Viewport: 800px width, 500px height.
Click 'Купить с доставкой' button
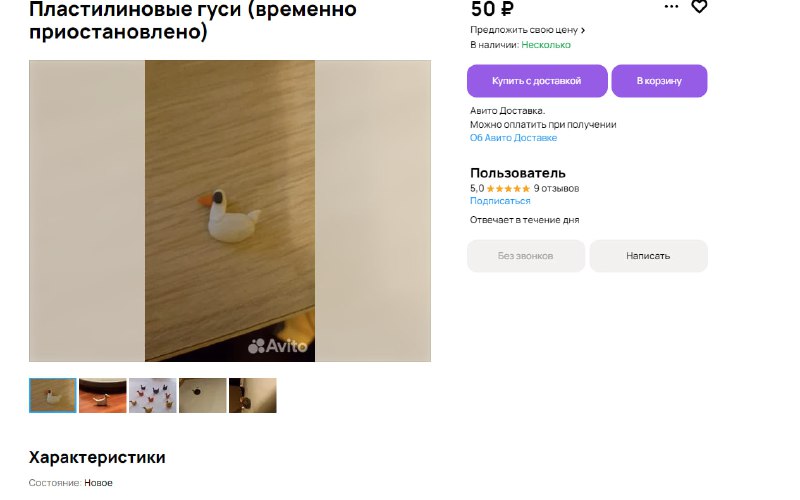(537, 81)
